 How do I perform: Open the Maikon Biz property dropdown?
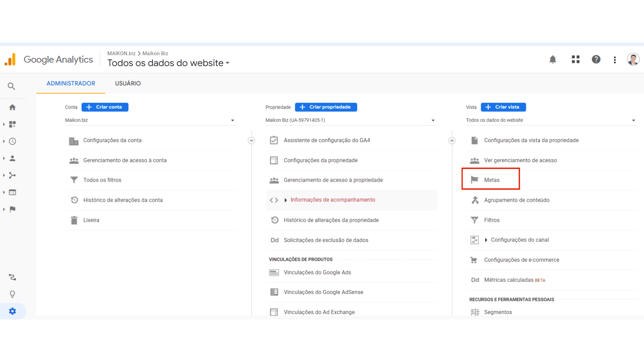[x=351, y=120]
